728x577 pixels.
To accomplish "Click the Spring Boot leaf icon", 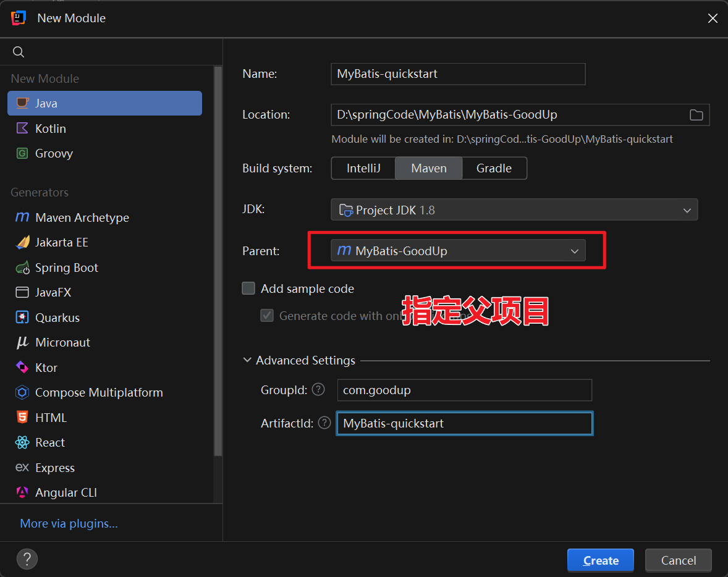I will click(x=22, y=267).
